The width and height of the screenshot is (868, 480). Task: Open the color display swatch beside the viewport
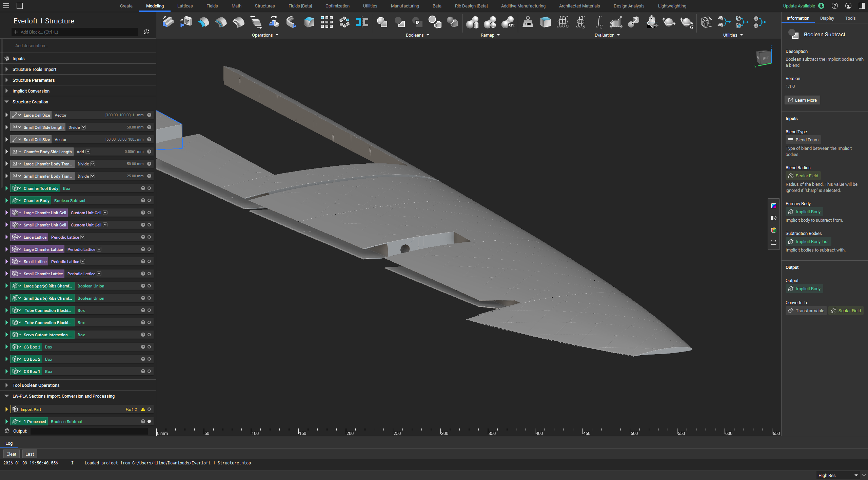coord(774,206)
